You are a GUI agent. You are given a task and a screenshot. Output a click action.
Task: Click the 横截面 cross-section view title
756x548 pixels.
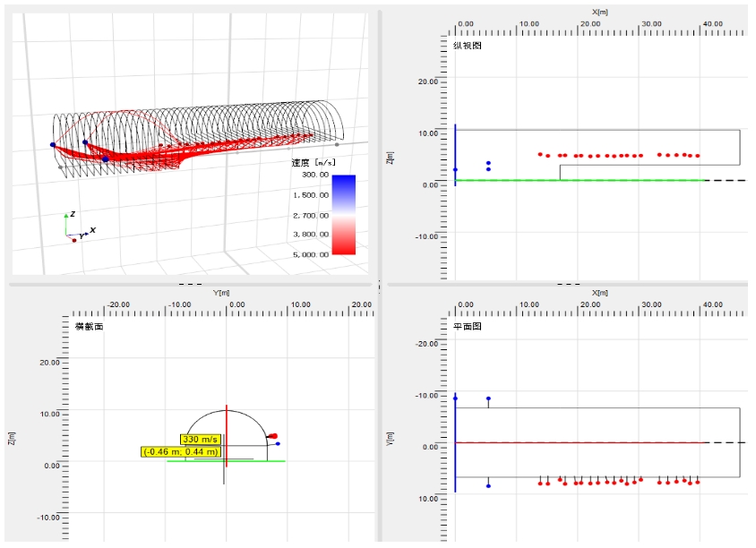(90, 328)
